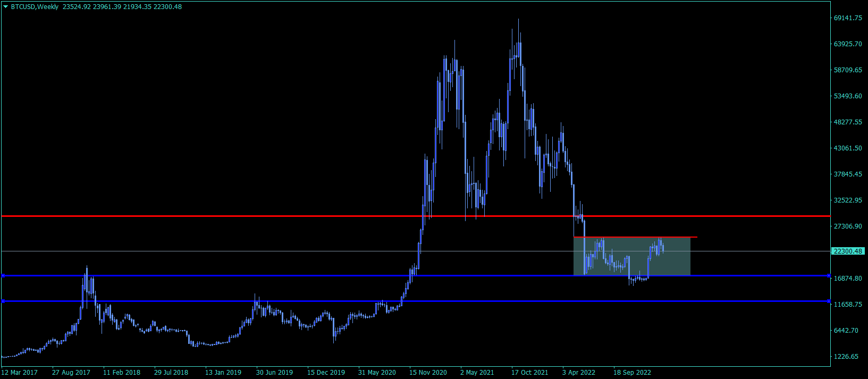Click right handle of lower blue line
Screen dimensions: 868x379
click(x=829, y=301)
